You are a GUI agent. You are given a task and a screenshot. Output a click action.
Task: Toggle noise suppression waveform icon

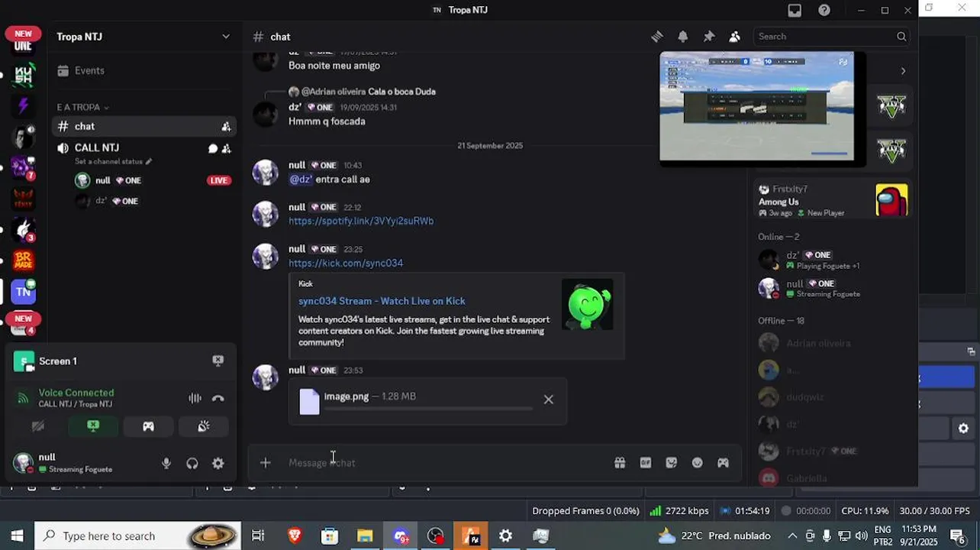point(195,398)
